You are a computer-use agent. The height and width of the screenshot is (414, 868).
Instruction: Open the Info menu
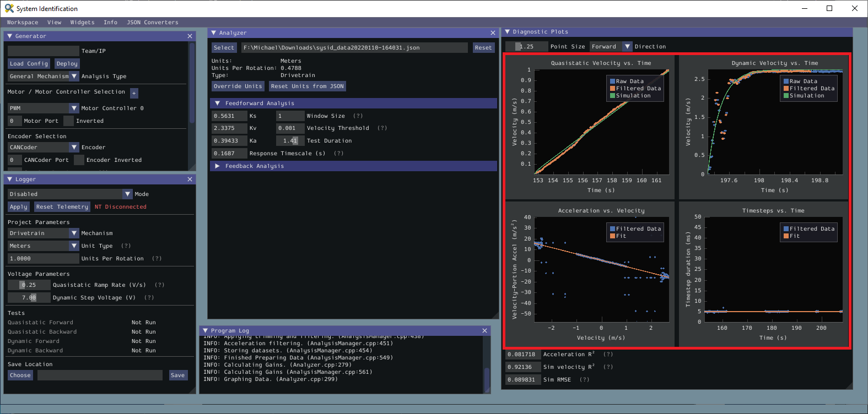pyautogui.click(x=111, y=23)
